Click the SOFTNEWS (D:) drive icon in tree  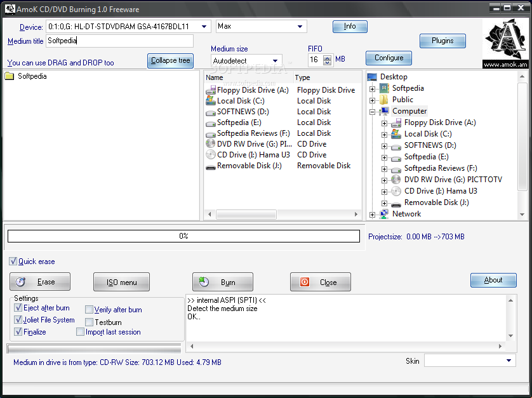[x=396, y=147]
